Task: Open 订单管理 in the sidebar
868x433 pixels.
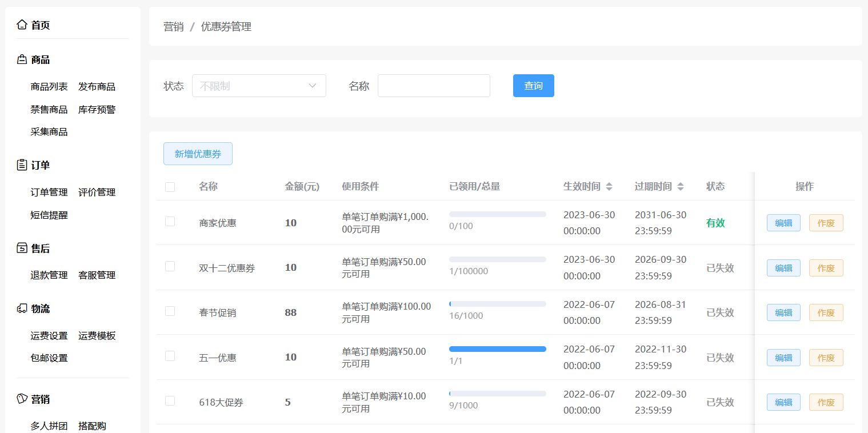Action: pyautogui.click(x=49, y=193)
